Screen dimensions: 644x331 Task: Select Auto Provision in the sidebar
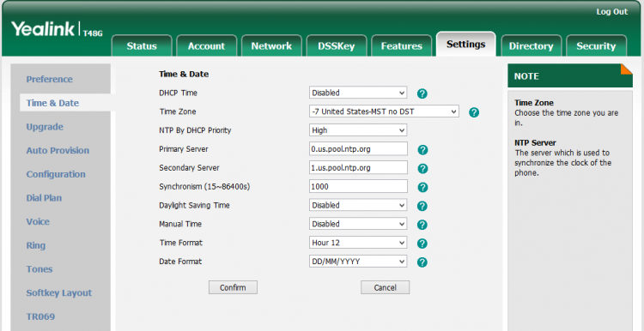click(58, 151)
